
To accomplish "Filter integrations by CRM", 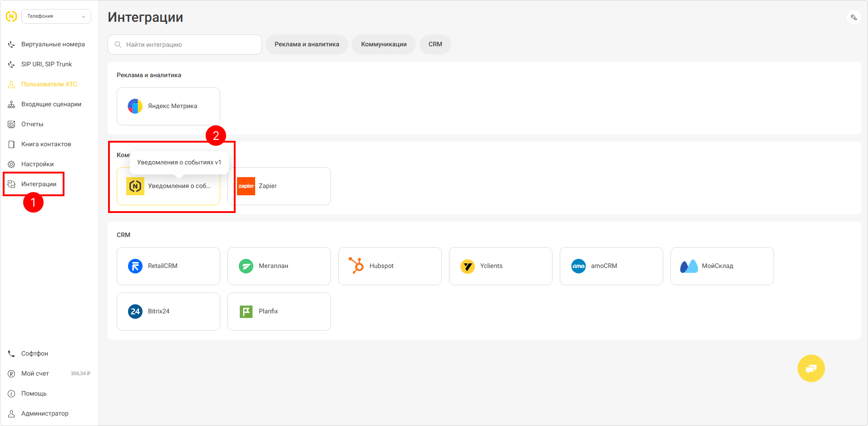I will click(435, 45).
